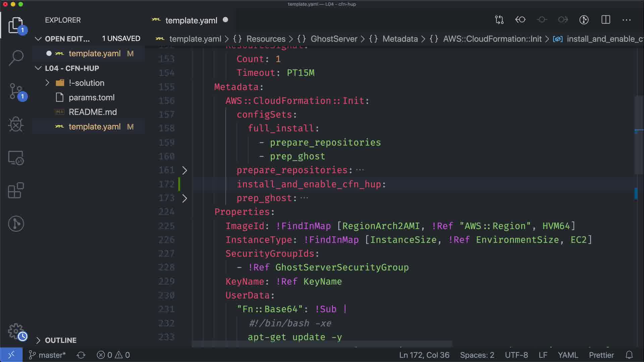Open the Search view in activity bar

coord(16,58)
